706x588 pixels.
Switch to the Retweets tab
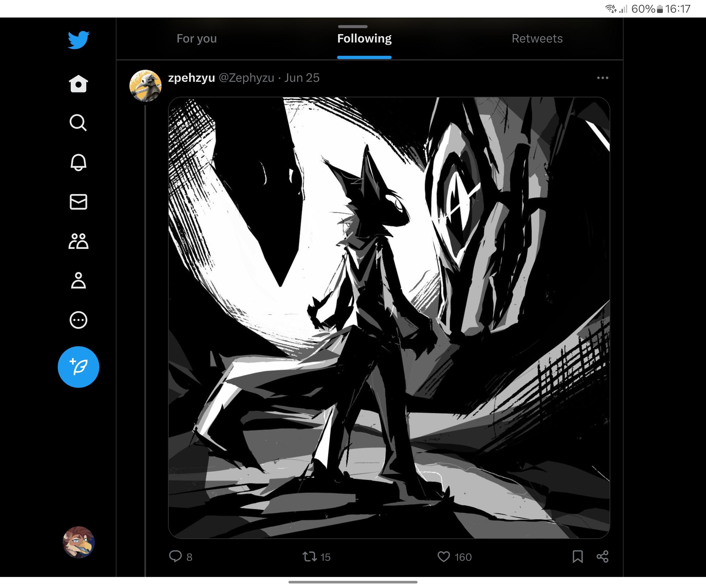coord(537,39)
